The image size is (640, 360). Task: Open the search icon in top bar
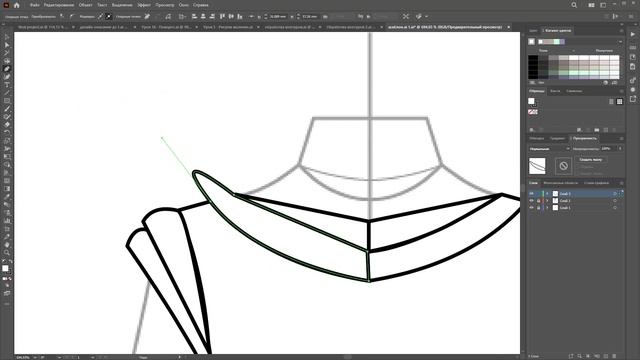pos(574,5)
